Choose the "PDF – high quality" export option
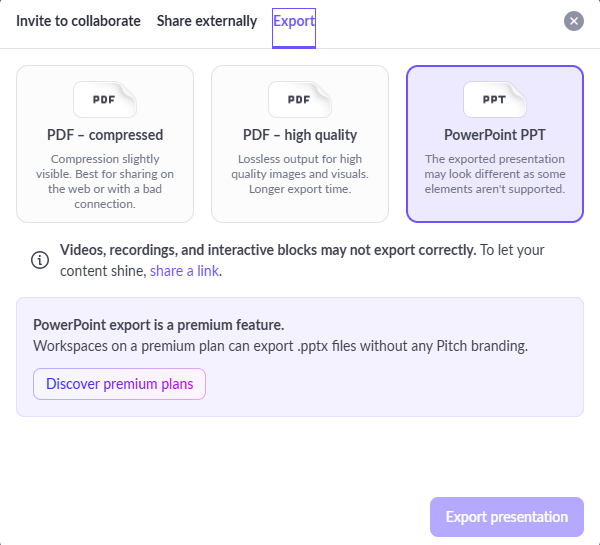Screen dimensions: 600x545 300,135
